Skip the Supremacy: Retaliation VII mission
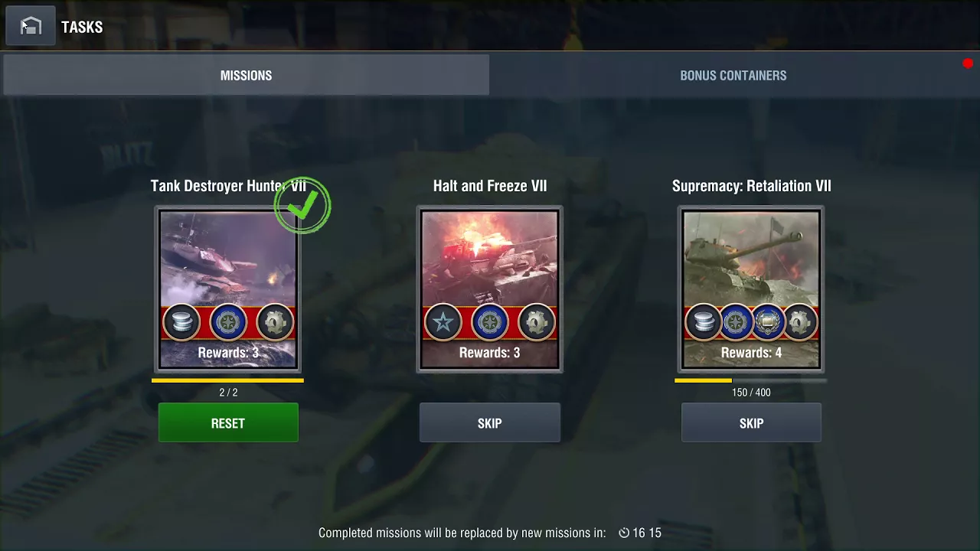This screenshot has width=980, height=551. [751, 423]
